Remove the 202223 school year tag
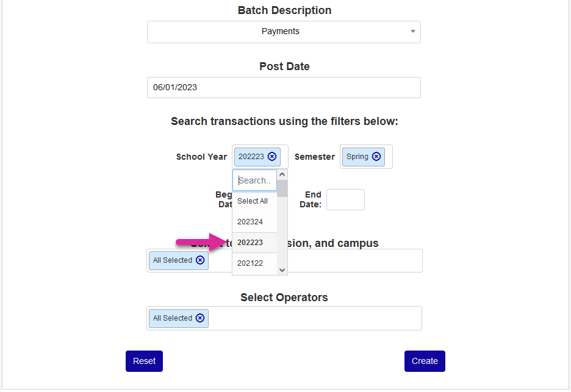 pos(272,157)
